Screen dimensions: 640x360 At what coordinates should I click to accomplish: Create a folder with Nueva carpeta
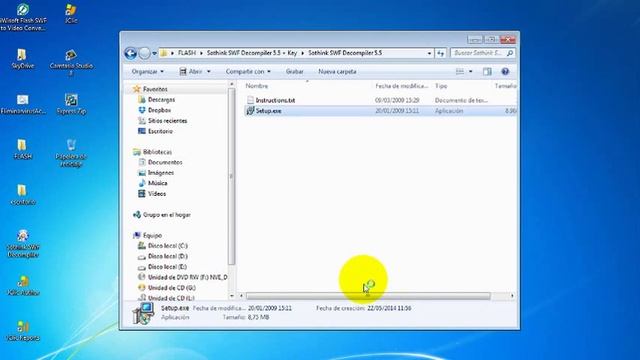coord(337,71)
